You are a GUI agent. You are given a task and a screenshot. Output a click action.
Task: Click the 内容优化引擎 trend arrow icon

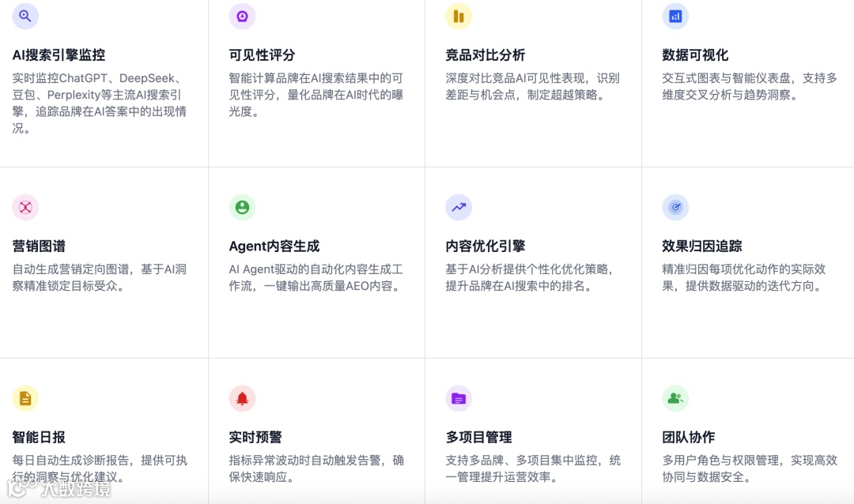coord(459,208)
